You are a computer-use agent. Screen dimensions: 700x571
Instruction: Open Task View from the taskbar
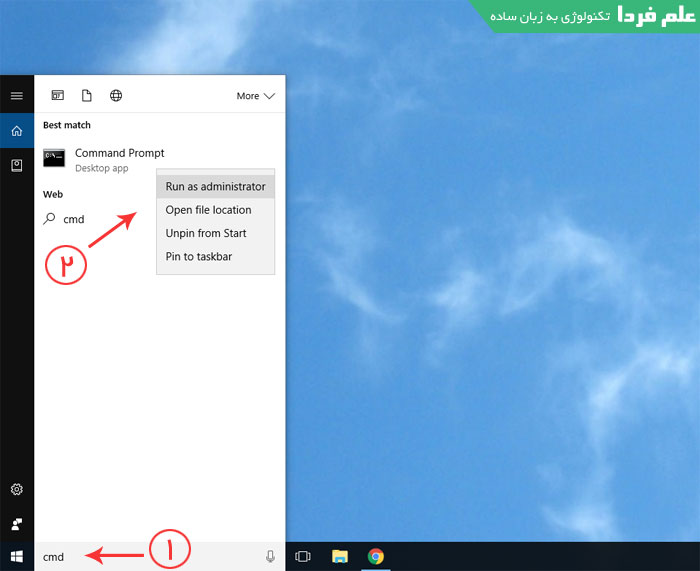point(304,557)
